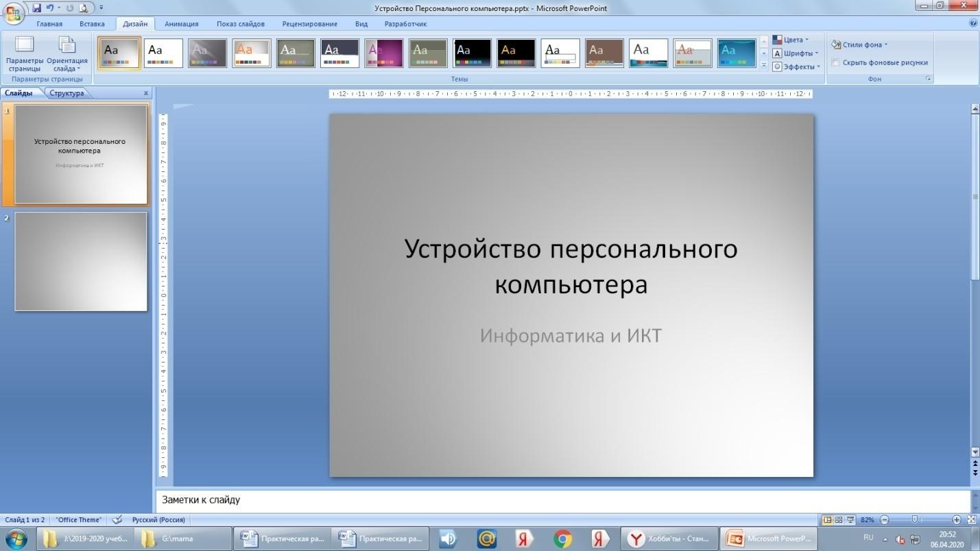980x551 pixels.
Task: Go to the Анимация ribbon tab
Action: (x=182, y=24)
